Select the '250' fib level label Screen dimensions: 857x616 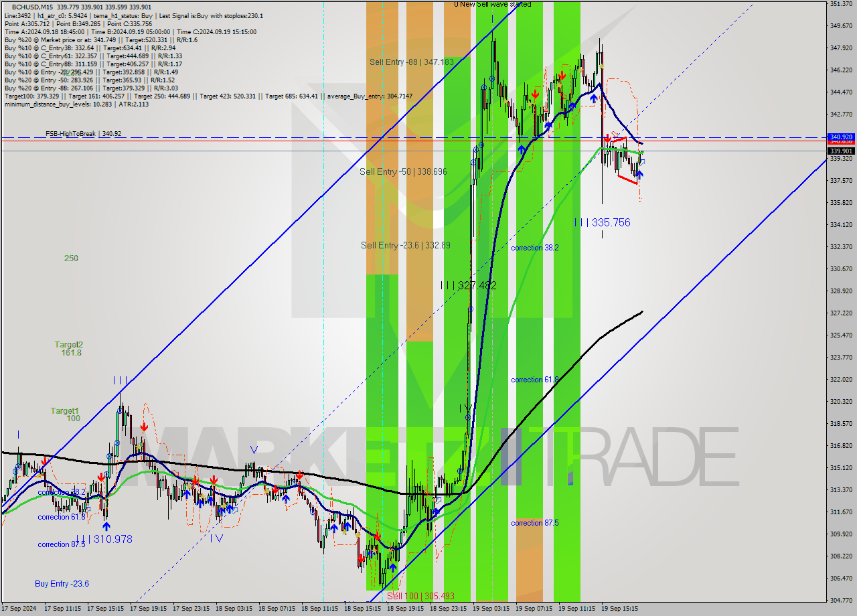[71, 258]
